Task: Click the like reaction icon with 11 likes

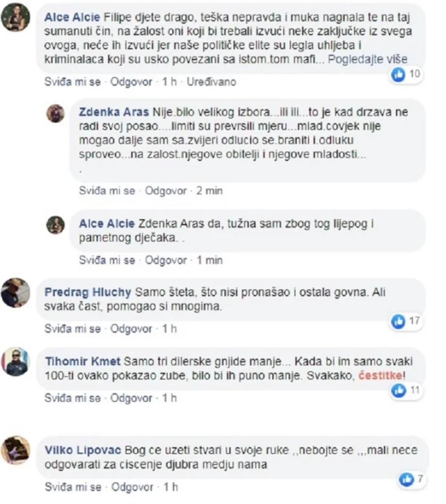Action: (x=398, y=391)
